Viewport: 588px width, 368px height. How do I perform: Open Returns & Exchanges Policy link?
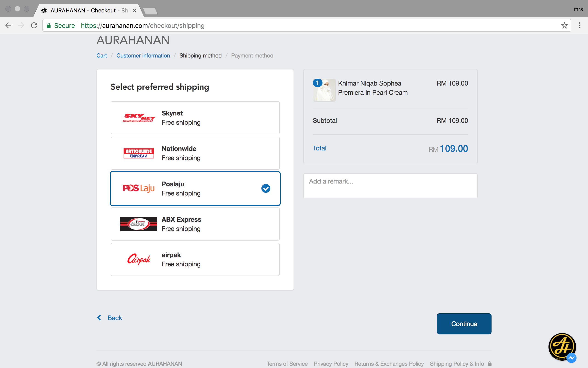click(389, 364)
